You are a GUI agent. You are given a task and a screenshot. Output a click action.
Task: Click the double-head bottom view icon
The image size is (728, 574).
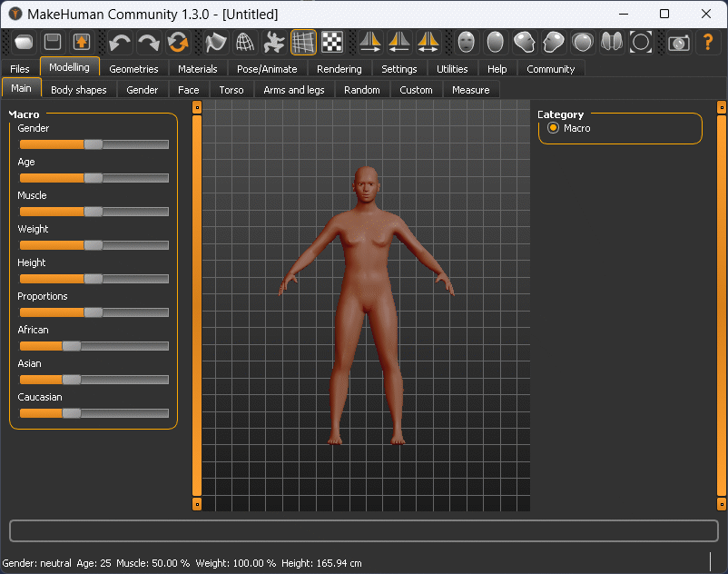click(x=612, y=43)
